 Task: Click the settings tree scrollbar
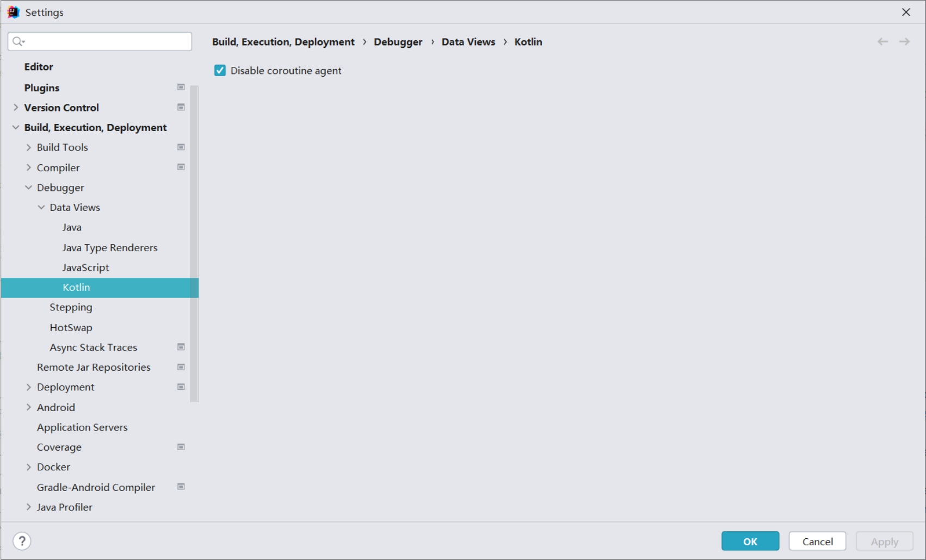pos(194,244)
